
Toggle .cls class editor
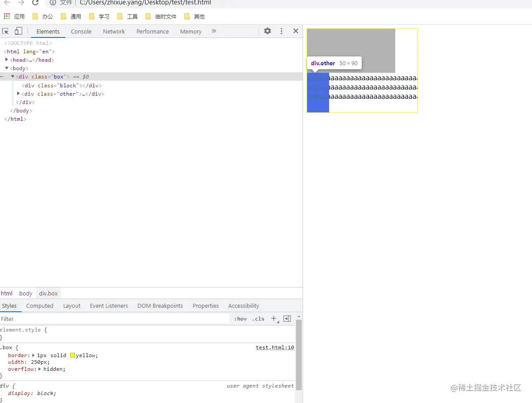(x=259, y=319)
